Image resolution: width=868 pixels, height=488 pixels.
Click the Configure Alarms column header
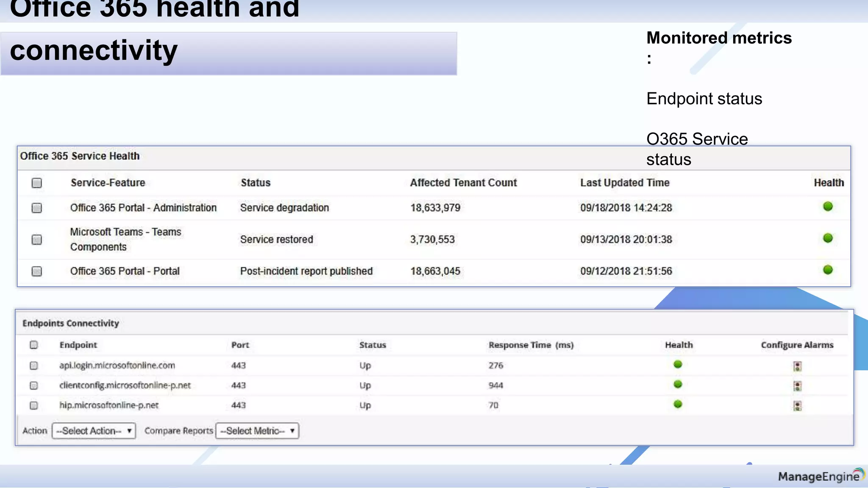(x=797, y=345)
